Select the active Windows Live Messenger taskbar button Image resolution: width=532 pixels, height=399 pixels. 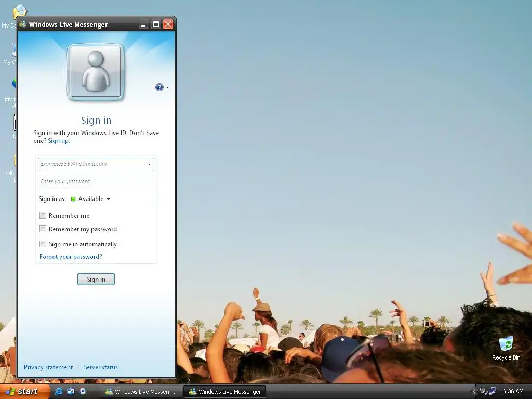tap(224, 392)
